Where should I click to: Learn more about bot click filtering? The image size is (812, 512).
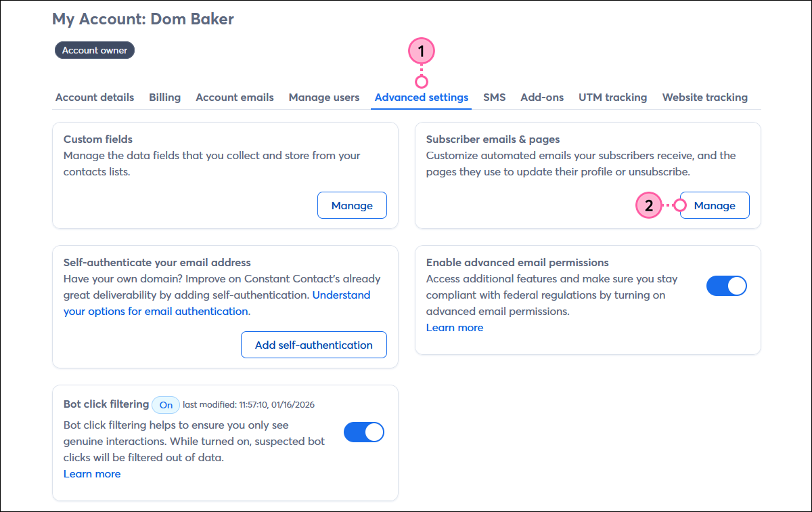[92, 473]
